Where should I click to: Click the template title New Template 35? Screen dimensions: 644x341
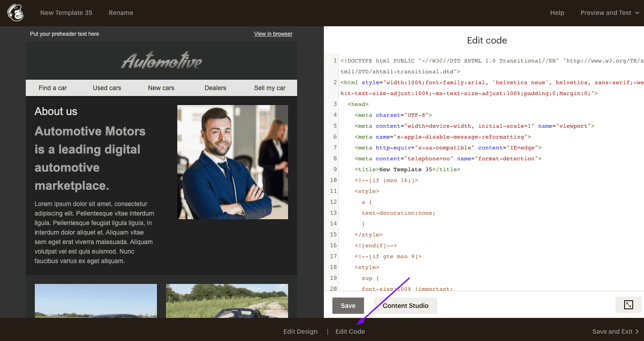[66, 13]
